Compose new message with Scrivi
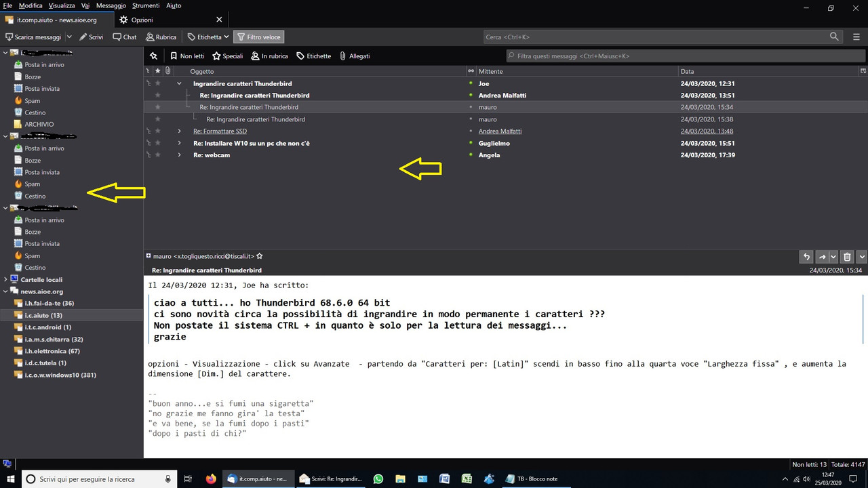Viewport: 868px width, 488px height. (91, 37)
